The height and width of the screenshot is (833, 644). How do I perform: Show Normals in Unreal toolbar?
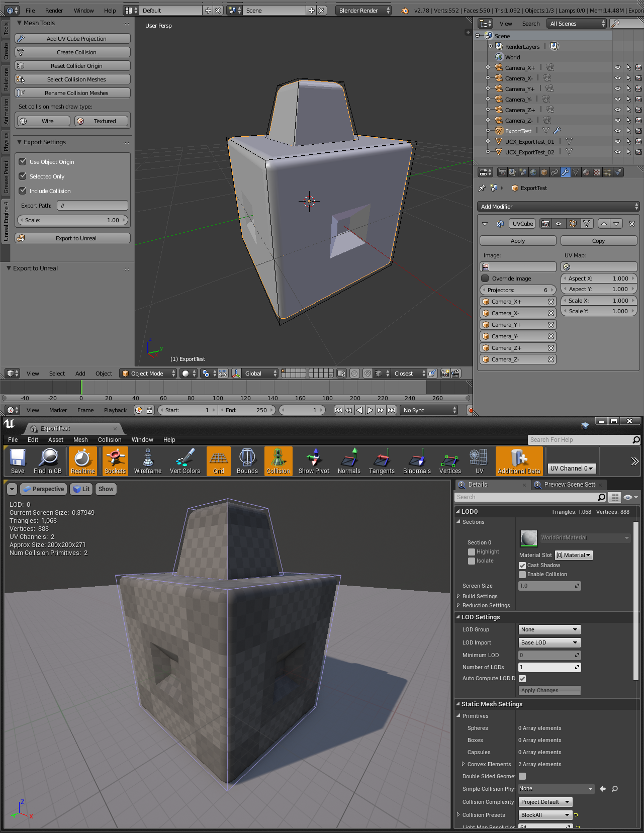point(349,461)
